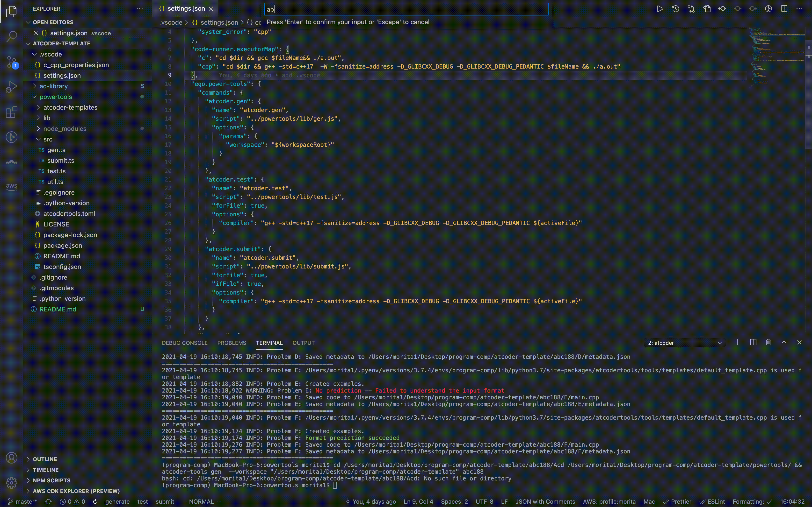
Task: Create a new terminal with plus icon
Action: (x=737, y=342)
